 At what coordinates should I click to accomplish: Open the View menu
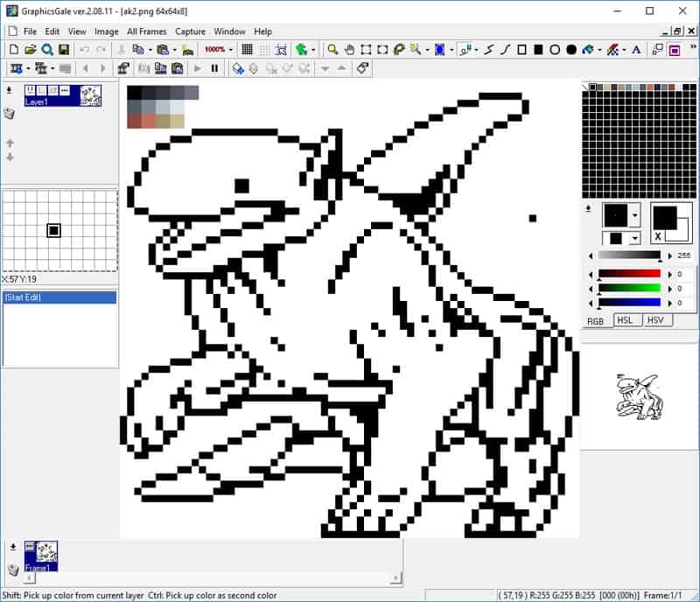coord(77,31)
